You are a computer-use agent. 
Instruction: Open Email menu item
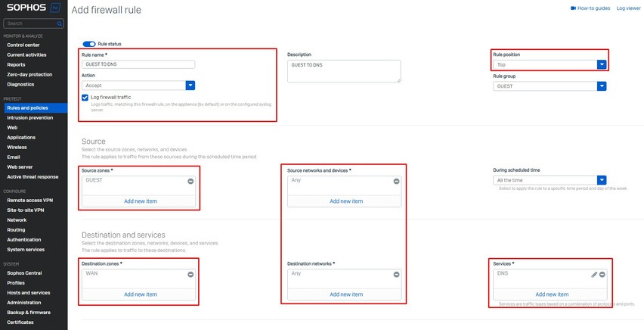[14, 157]
